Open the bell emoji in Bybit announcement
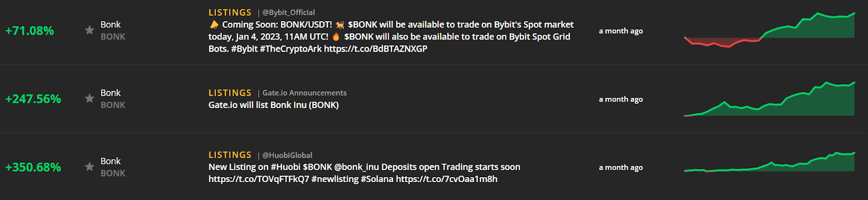 coord(214,24)
